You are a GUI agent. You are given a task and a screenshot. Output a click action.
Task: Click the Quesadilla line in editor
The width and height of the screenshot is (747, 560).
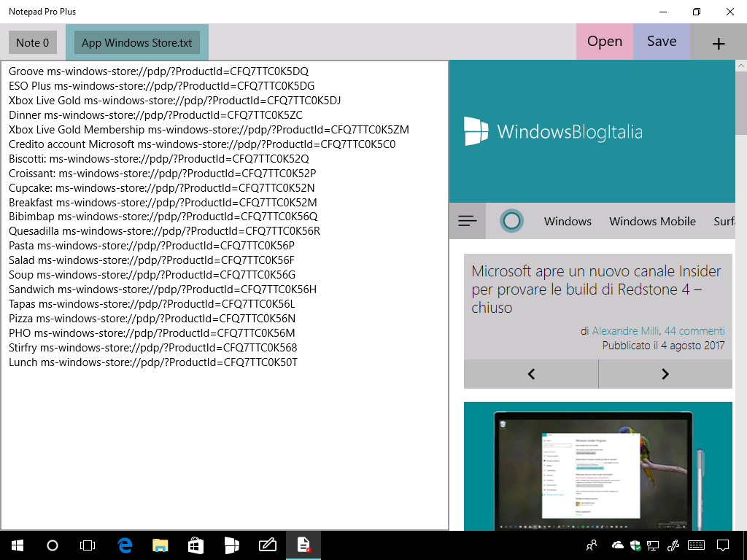[x=164, y=231]
